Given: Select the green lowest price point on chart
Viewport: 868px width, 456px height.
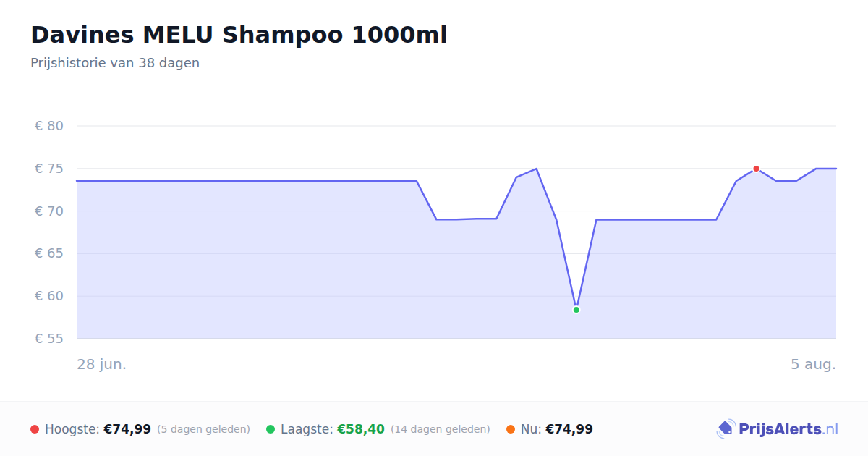Looking at the screenshot, I should (576, 310).
